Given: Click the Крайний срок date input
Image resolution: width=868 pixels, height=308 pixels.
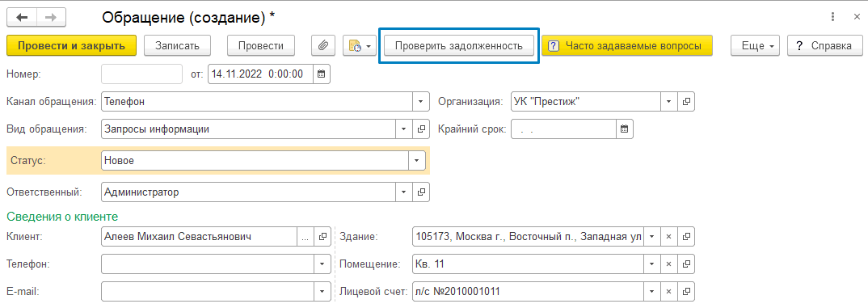Looking at the screenshot, I should pos(563,129).
